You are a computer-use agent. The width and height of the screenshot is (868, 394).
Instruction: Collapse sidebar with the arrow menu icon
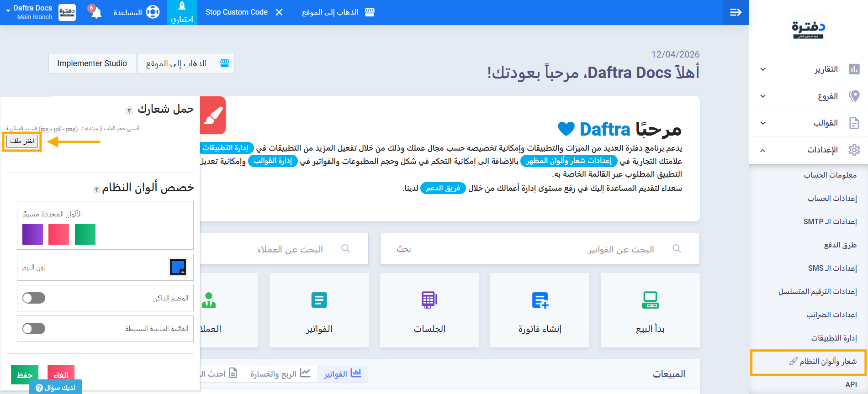tap(736, 12)
